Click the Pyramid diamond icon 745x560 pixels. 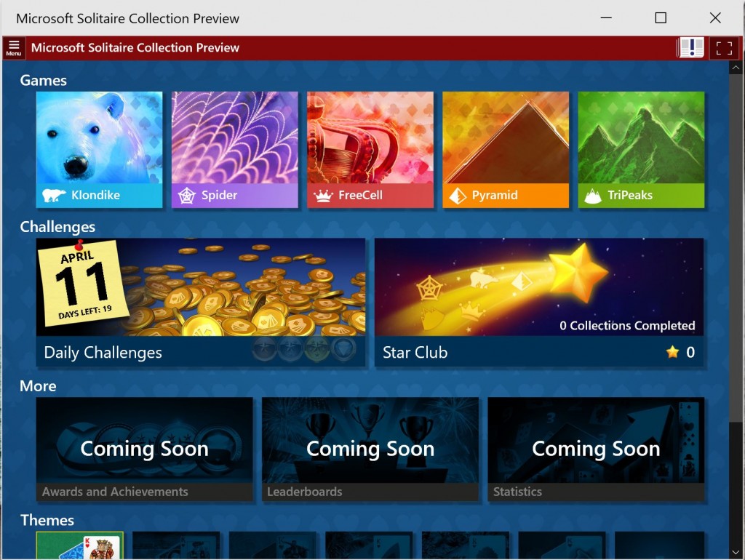pyautogui.click(x=458, y=195)
